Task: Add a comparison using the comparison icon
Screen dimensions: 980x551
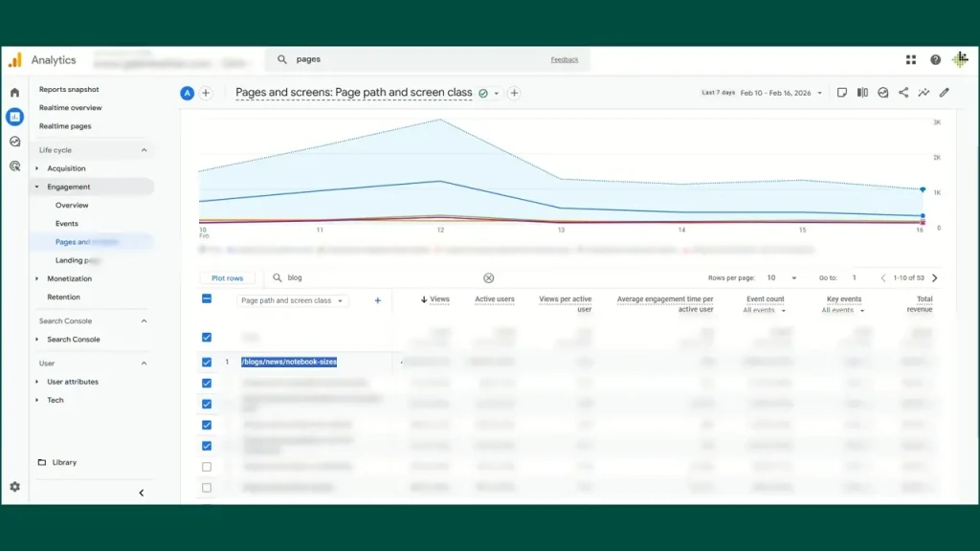Action: pyautogui.click(x=864, y=92)
